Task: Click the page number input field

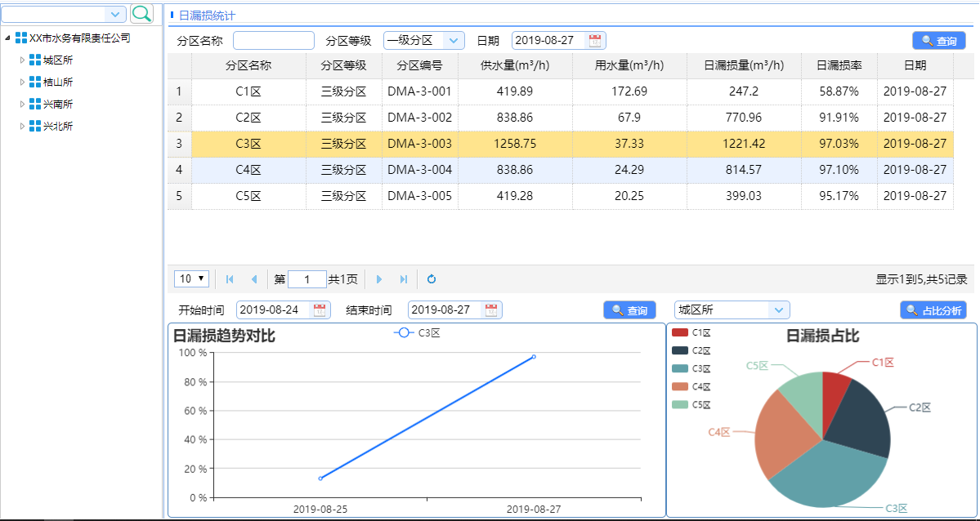Action: [x=307, y=279]
